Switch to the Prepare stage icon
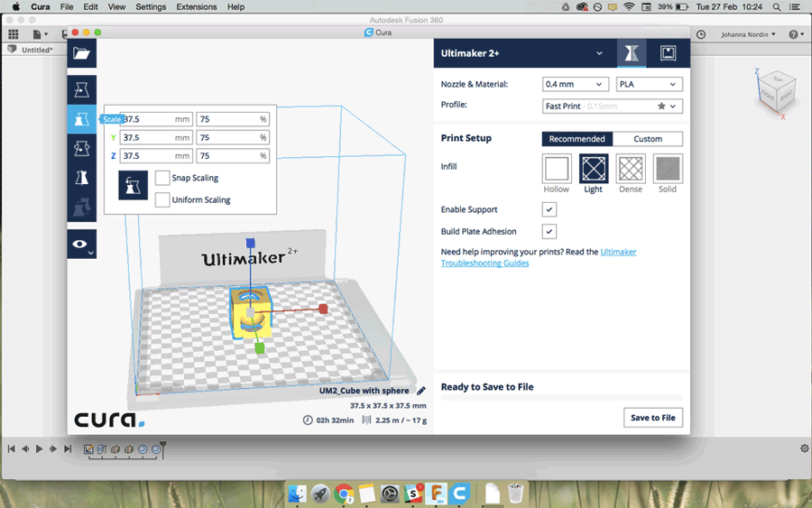The width and height of the screenshot is (812, 508). click(x=632, y=53)
